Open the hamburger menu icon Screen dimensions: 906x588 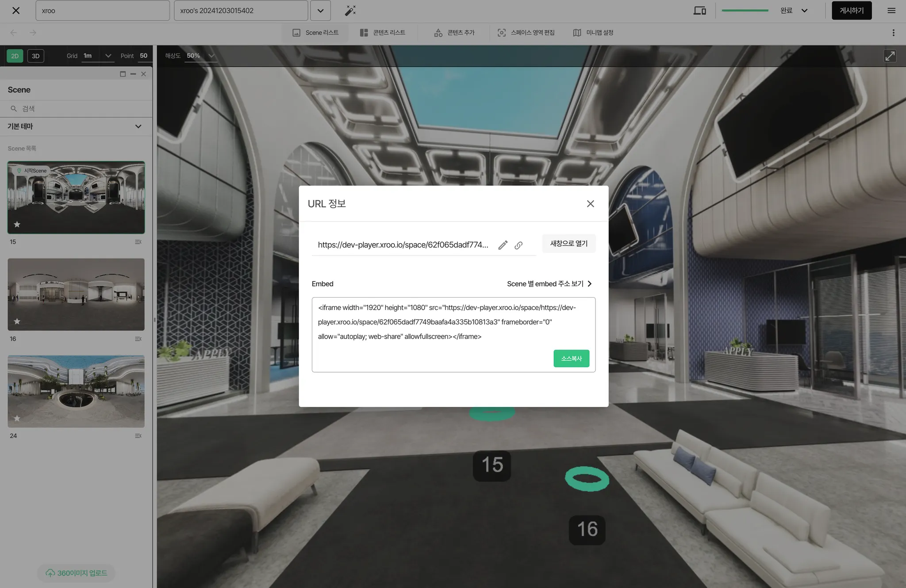point(891,11)
